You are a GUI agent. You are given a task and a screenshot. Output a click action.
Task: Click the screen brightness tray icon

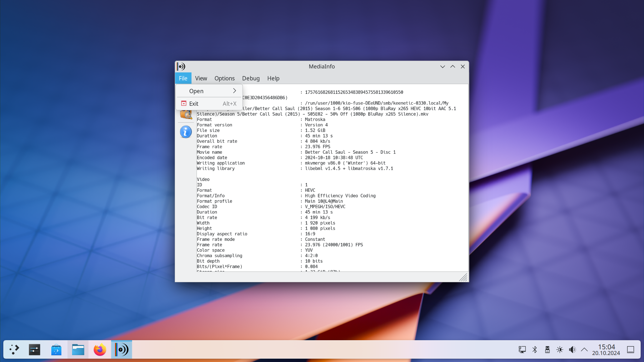(559, 350)
